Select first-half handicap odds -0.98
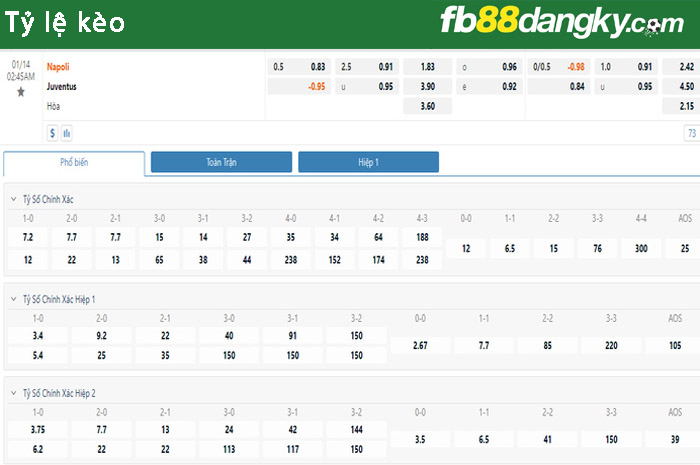The width and height of the screenshot is (700, 465). pyautogui.click(x=559, y=67)
